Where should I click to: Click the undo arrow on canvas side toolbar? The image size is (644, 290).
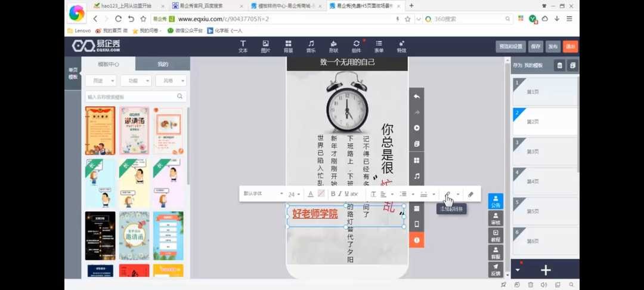(x=417, y=97)
